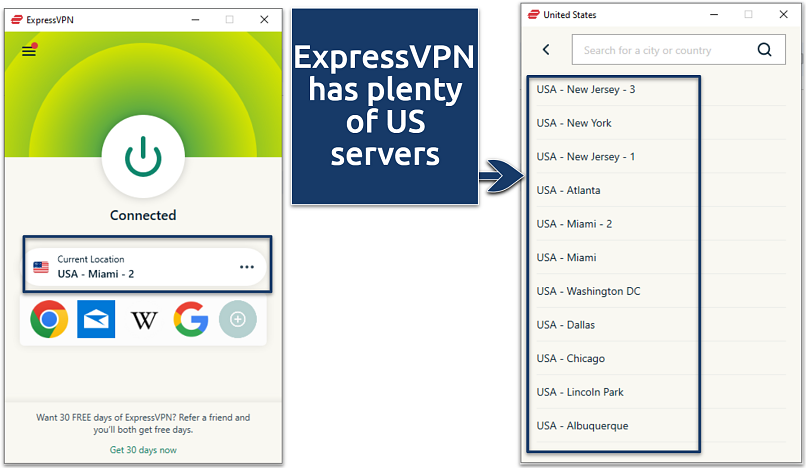Open the Wikipedia shortcut
The width and height of the screenshot is (806, 468).
pos(144,320)
